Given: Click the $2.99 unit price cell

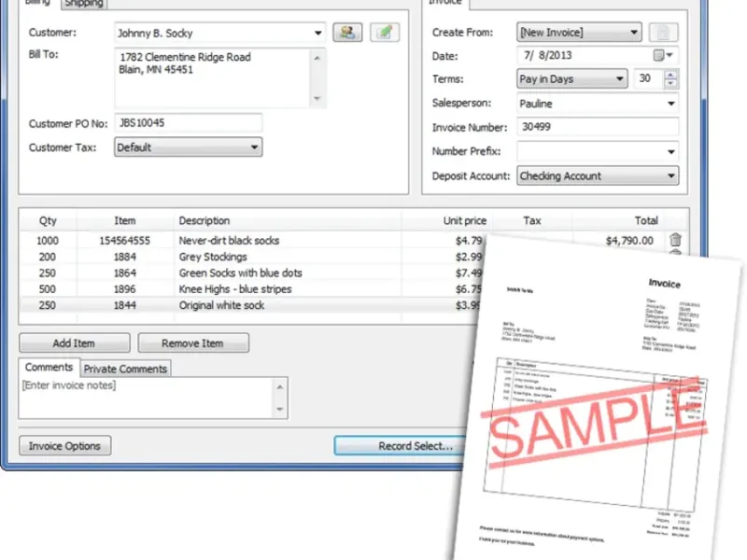Looking at the screenshot, I should 469,257.
